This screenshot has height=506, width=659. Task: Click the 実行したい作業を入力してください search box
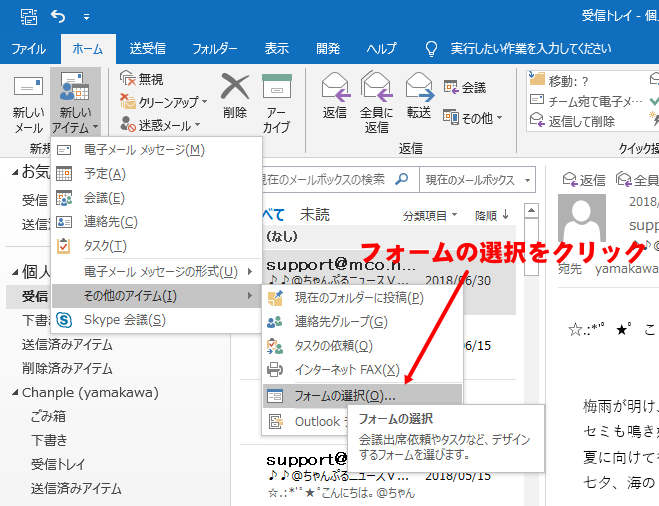pos(530,49)
